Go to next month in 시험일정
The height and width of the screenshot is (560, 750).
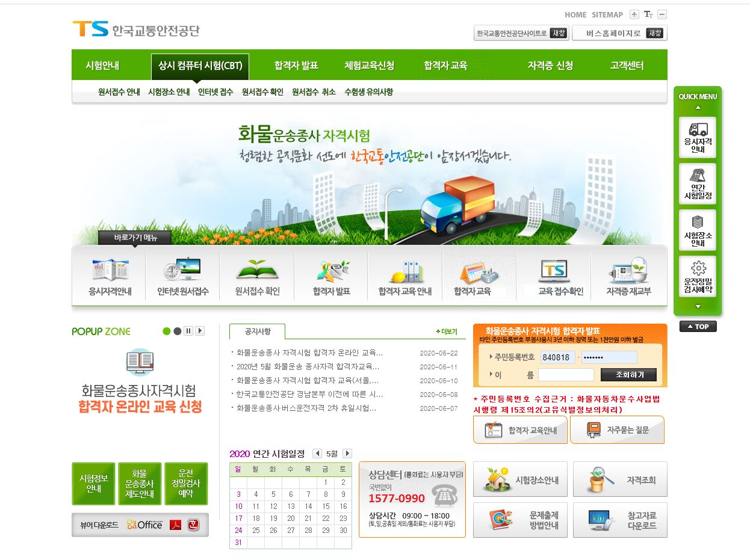pos(347,454)
